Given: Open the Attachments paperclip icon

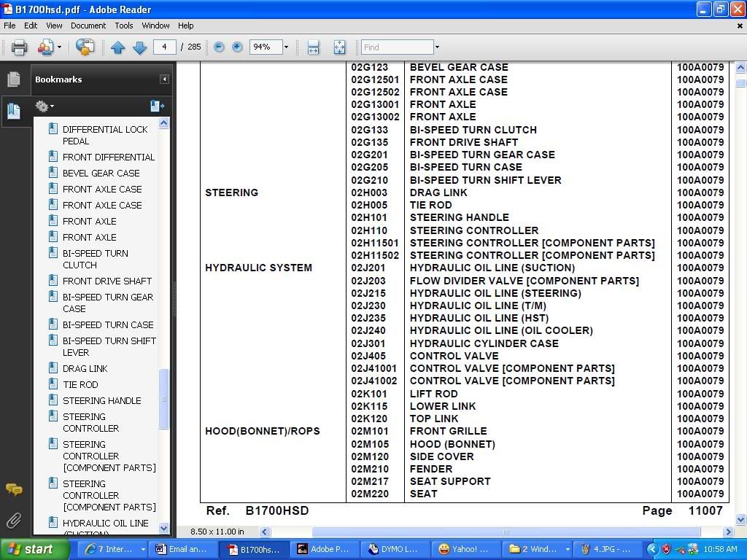Looking at the screenshot, I should click(x=14, y=521).
